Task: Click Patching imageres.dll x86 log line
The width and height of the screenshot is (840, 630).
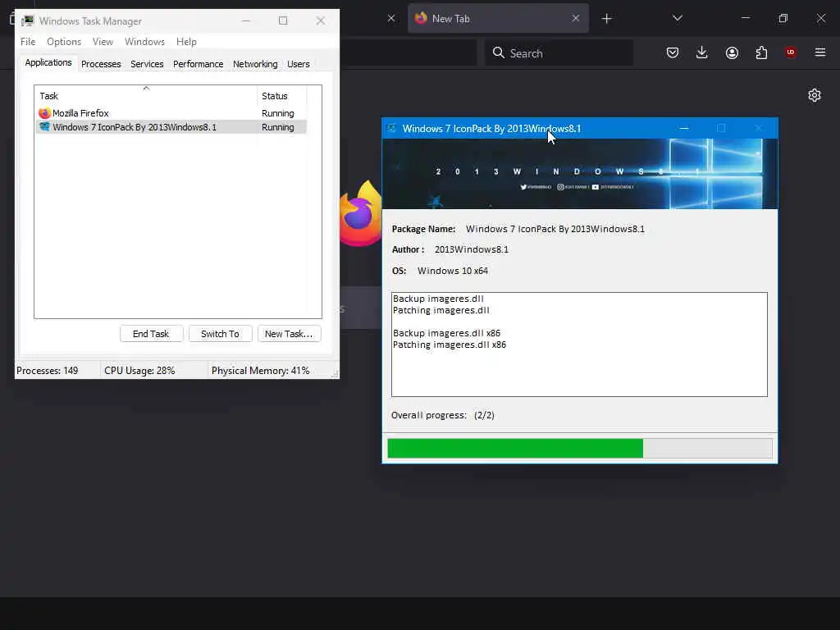Action: tap(450, 345)
